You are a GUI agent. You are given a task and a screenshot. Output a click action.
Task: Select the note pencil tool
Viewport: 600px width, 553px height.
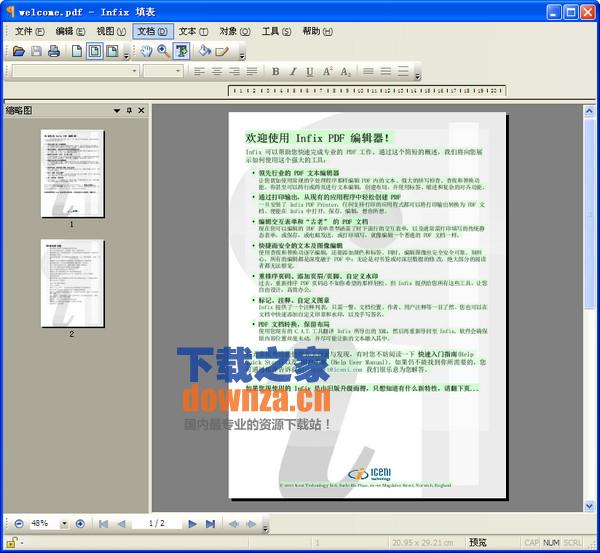click(222, 51)
